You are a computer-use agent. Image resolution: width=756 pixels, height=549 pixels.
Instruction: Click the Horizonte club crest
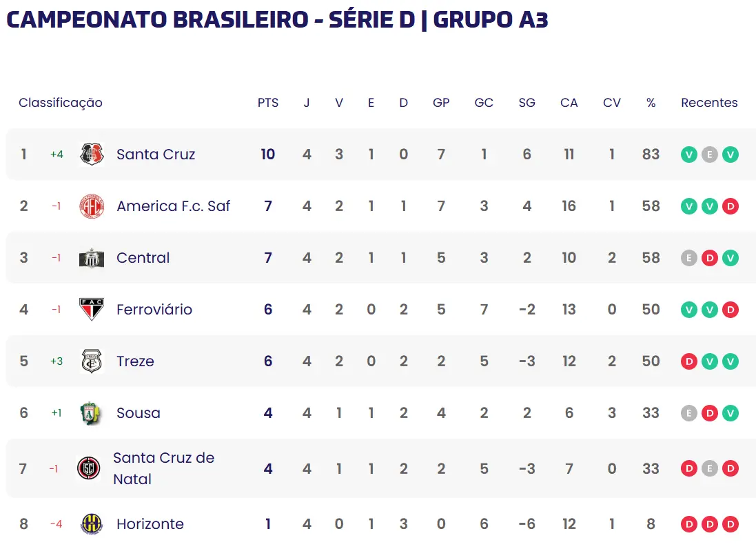pos(92,524)
